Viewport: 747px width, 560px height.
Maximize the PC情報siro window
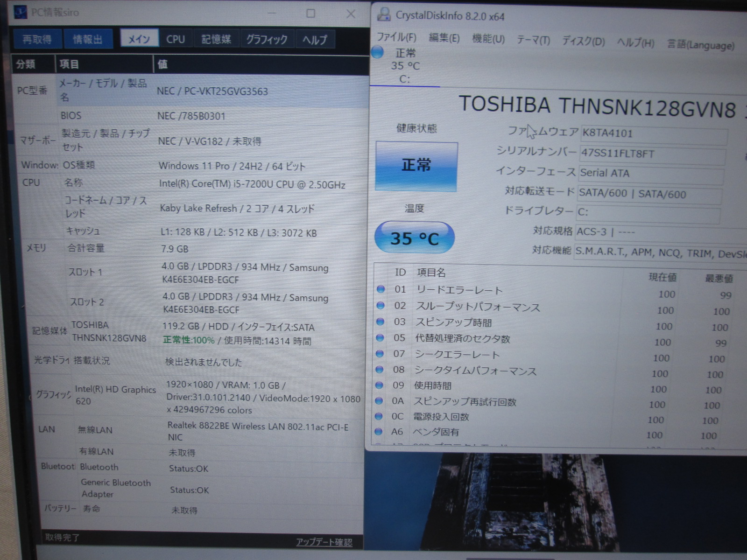310,14
